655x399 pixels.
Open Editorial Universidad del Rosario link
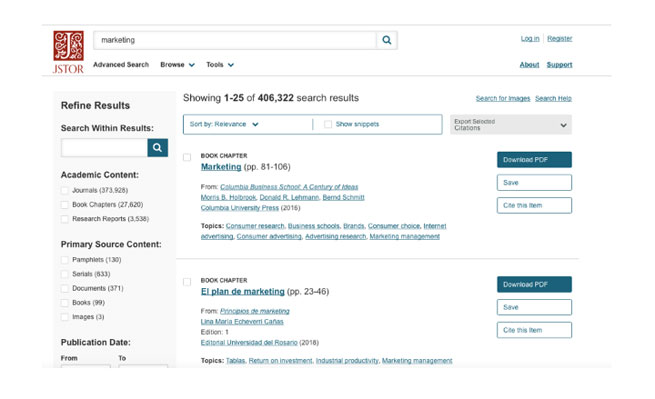point(249,343)
